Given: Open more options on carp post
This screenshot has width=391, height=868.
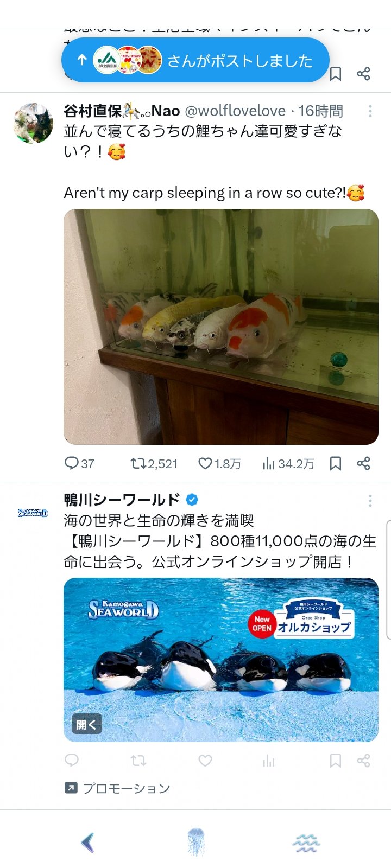Looking at the screenshot, I should coord(370,111).
